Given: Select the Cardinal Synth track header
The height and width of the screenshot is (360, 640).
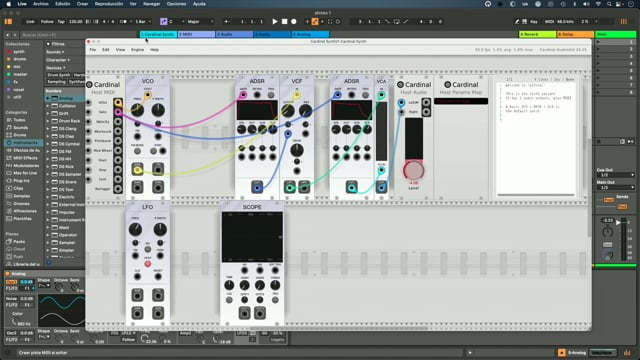Looking at the screenshot, I should 158,34.
